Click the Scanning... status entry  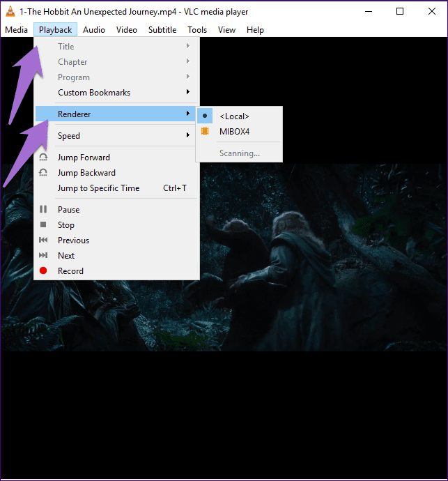(240, 153)
